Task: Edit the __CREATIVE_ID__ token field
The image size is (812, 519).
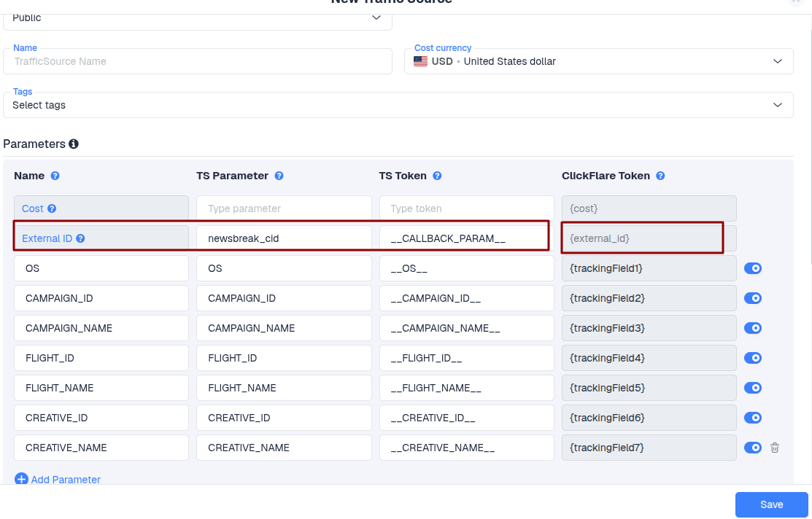Action: tap(467, 418)
